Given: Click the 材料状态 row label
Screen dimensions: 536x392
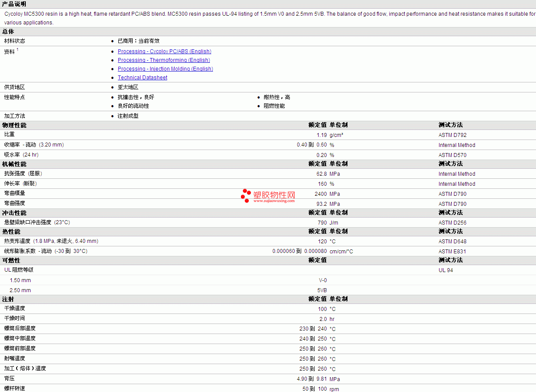Looking at the screenshot, I should click(x=15, y=41).
